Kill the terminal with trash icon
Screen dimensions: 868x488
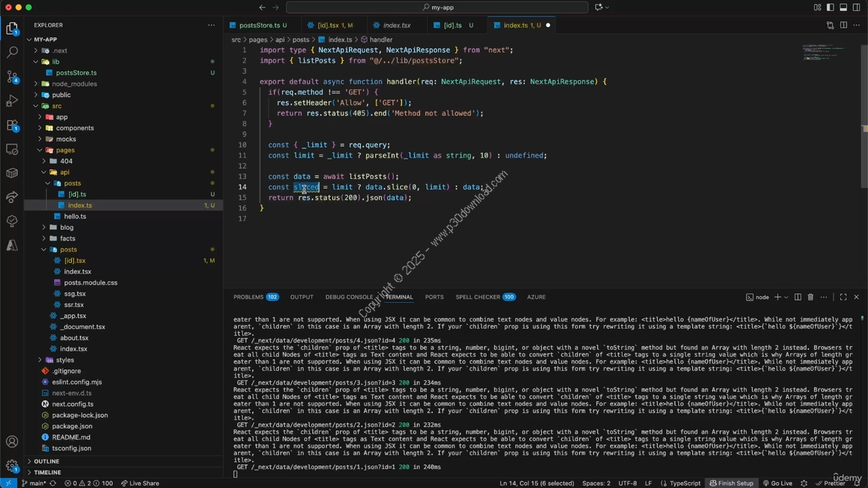pyautogui.click(x=810, y=297)
